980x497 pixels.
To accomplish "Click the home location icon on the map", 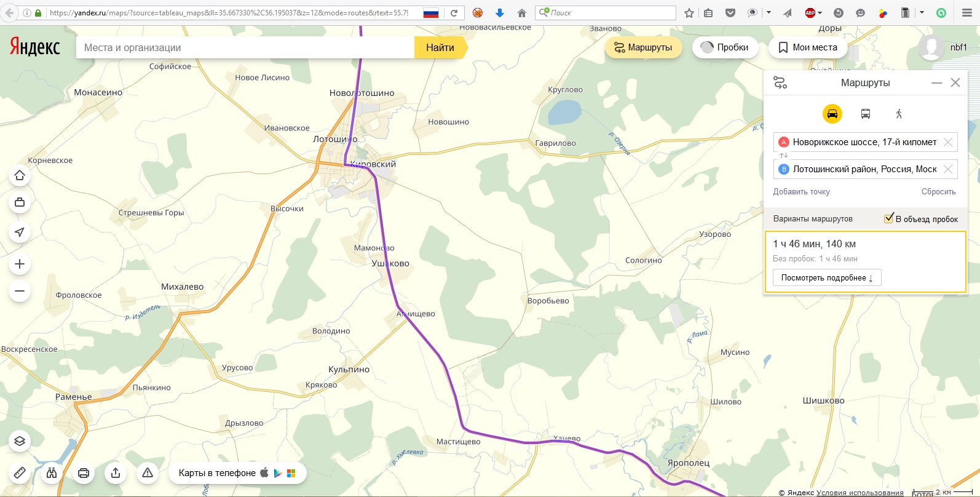I will (20, 176).
